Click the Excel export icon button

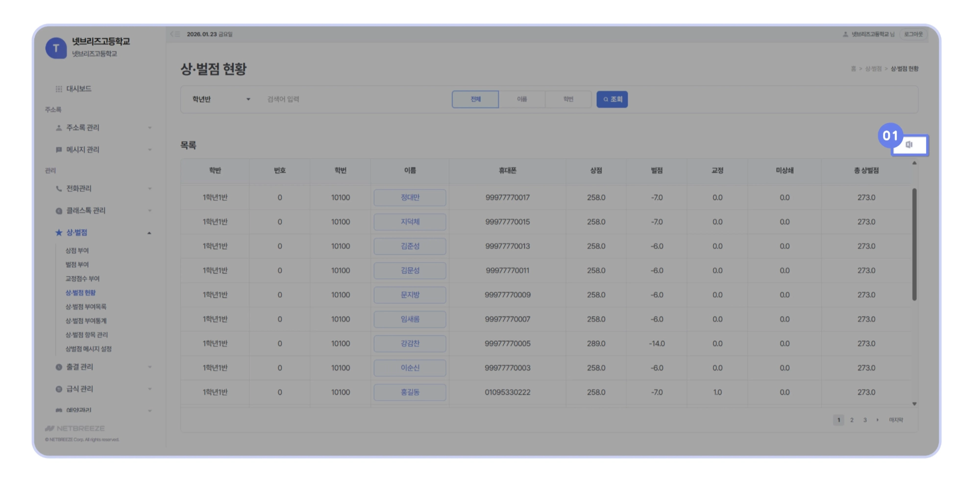click(909, 145)
